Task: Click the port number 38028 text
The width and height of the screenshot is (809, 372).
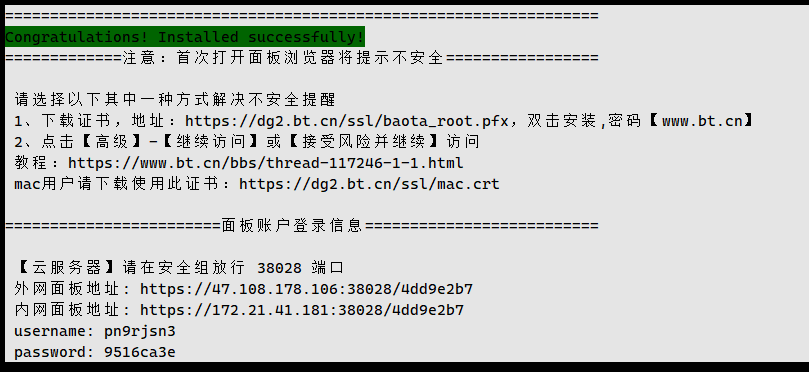Action: [280, 268]
